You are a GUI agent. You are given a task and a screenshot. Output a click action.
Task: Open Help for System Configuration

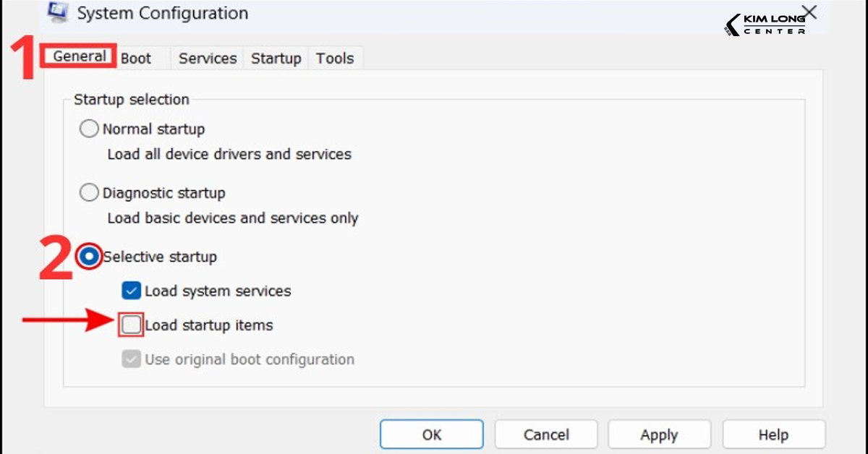click(773, 434)
